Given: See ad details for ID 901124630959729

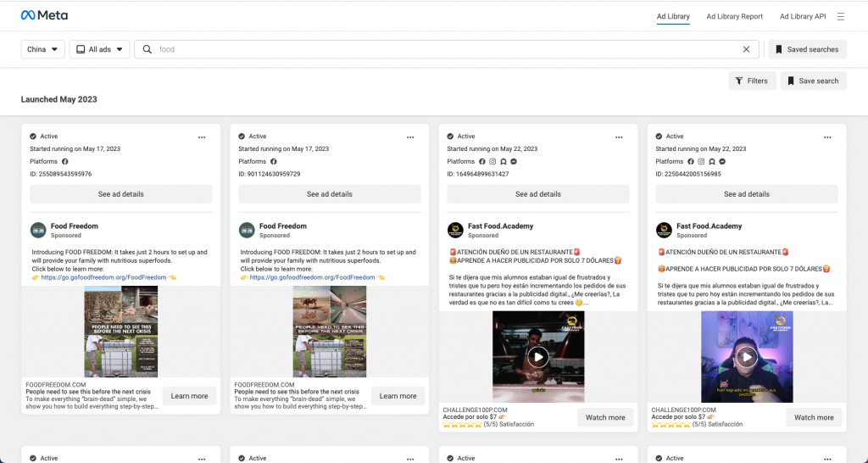Looking at the screenshot, I should click(x=330, y=194).
